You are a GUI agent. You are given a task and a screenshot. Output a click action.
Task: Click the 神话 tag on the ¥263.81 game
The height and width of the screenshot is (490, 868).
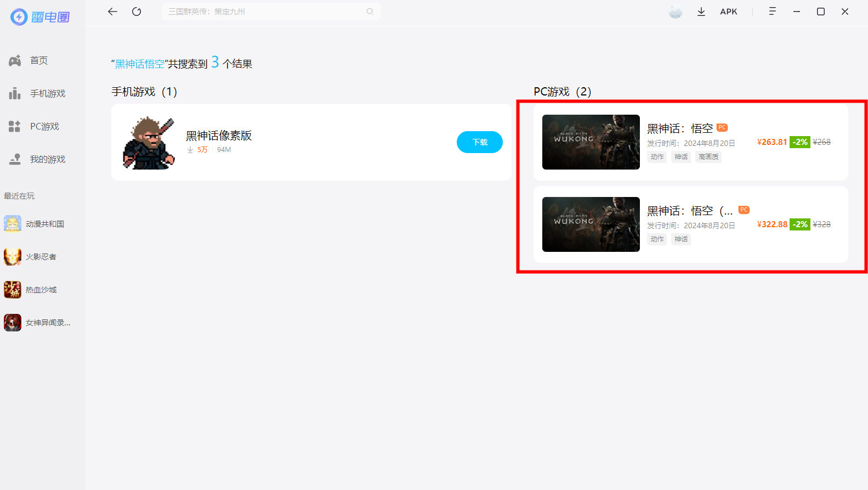681,157
